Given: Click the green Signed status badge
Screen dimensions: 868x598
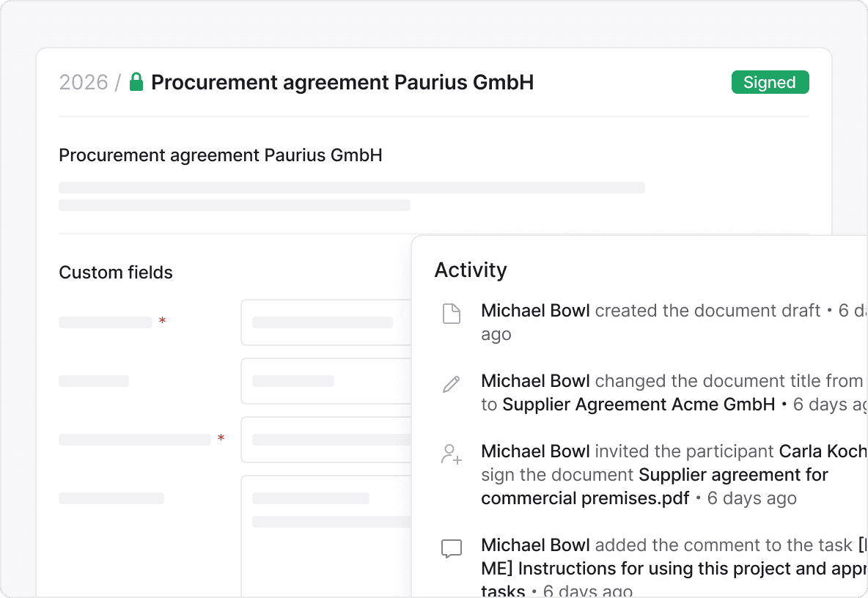Looking at the screenshot, I should pyautogui.click(x=770, y=82).
